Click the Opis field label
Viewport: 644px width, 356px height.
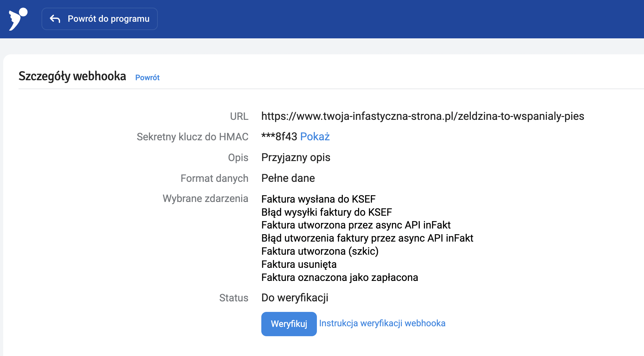[238, 158]
